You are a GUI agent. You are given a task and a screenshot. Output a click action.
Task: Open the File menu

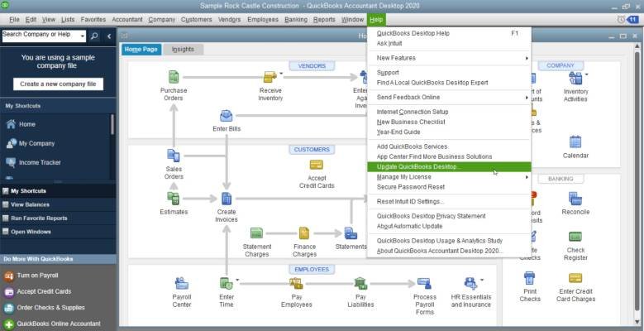pos(14,20)
